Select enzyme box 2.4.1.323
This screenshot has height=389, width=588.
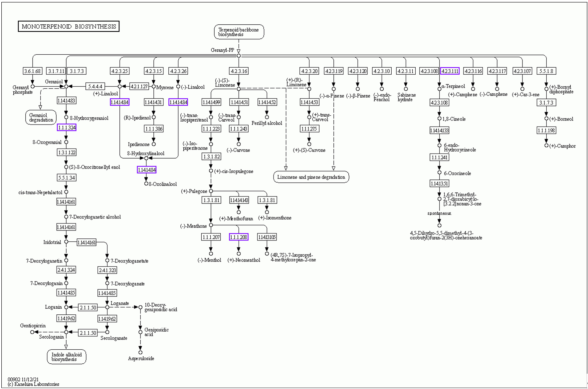pos(107,270)
